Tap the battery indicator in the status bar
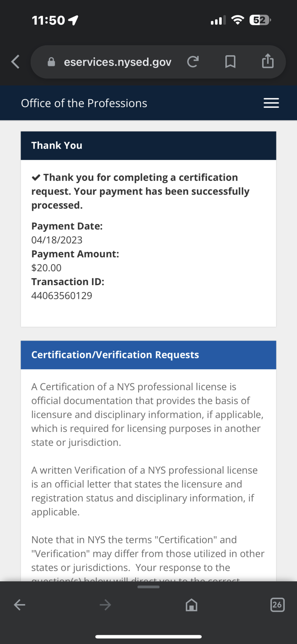 (x=260, y=20)
